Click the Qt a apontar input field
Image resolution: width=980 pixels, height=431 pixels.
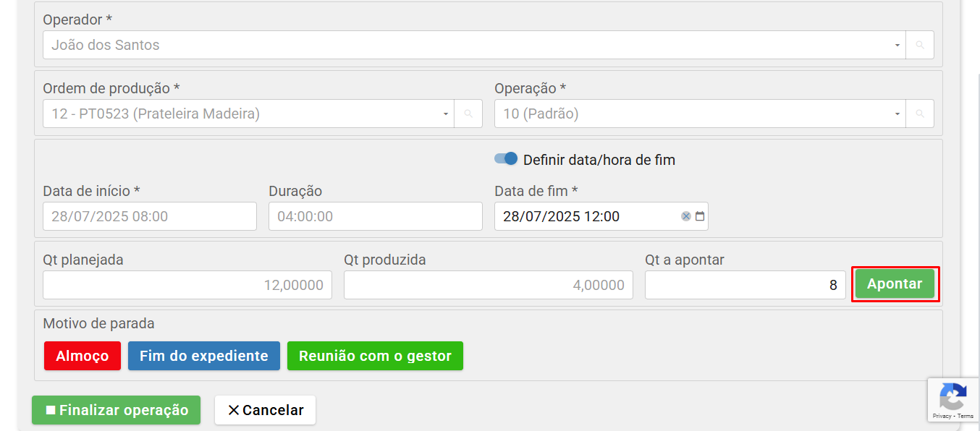pos(745,285)
